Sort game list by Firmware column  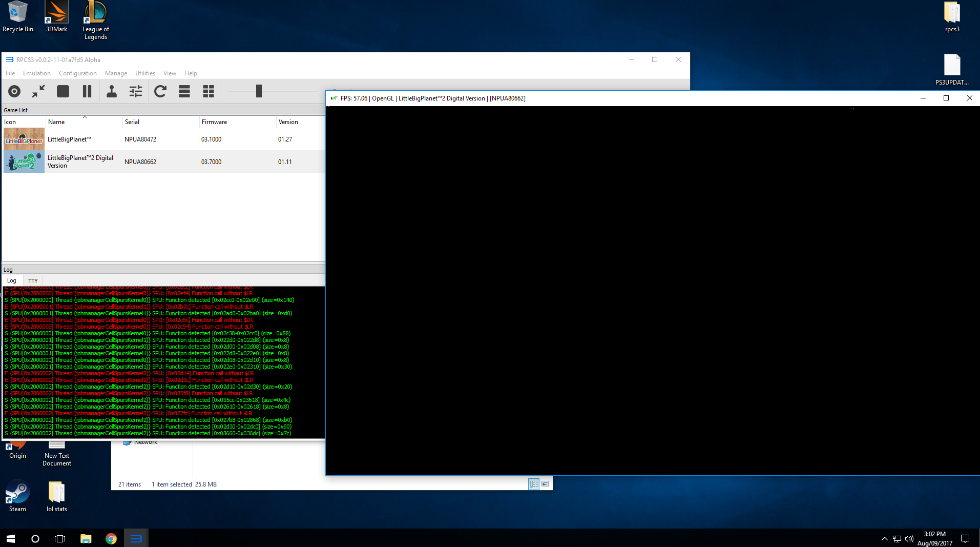point(214,122)
